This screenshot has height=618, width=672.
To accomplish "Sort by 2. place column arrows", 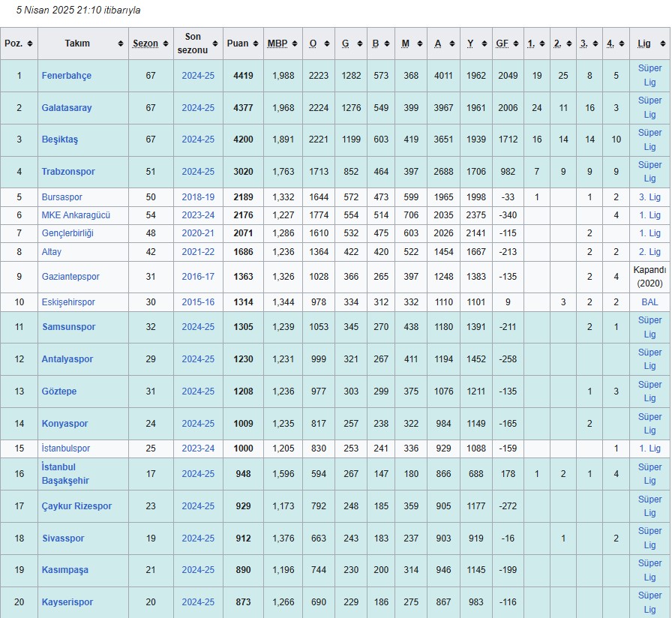I will pyautogui.click(x=568, y=43).
